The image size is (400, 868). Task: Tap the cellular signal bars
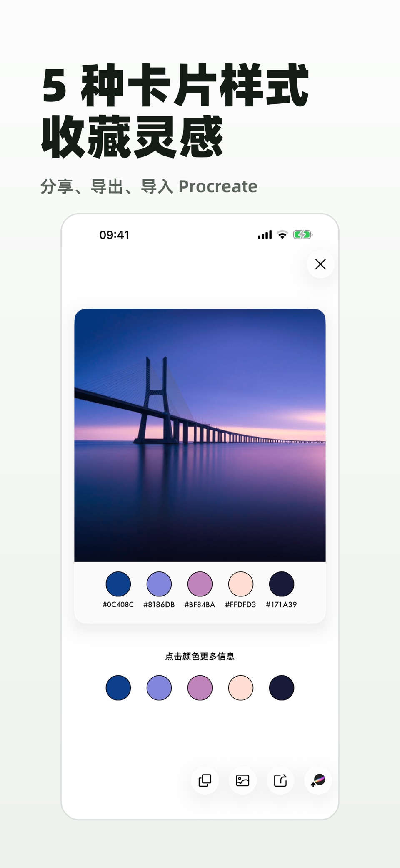tap(265, 235)
